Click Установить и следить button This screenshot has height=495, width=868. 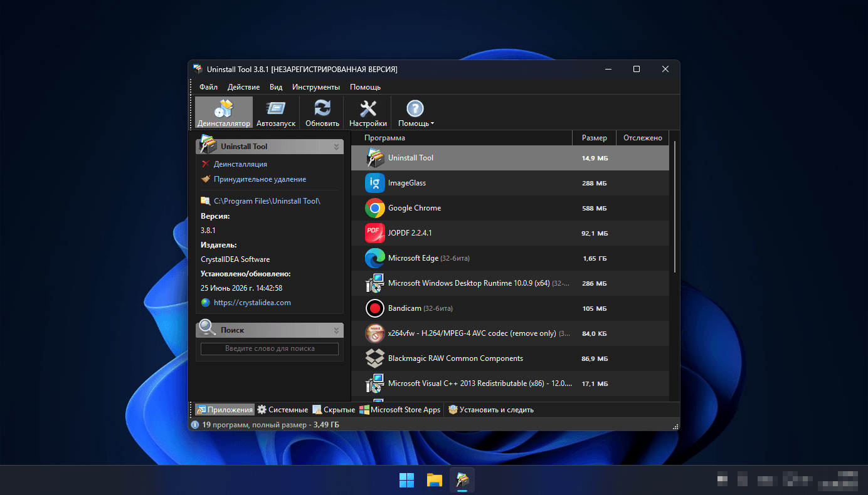491,410
